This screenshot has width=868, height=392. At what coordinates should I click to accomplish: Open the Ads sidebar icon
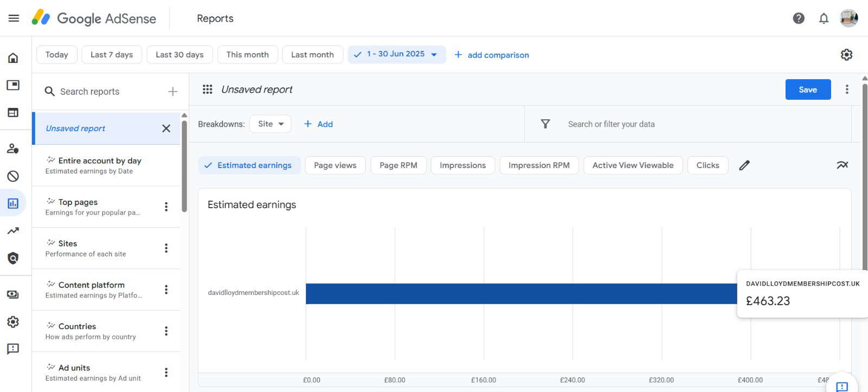pos(13,85)
